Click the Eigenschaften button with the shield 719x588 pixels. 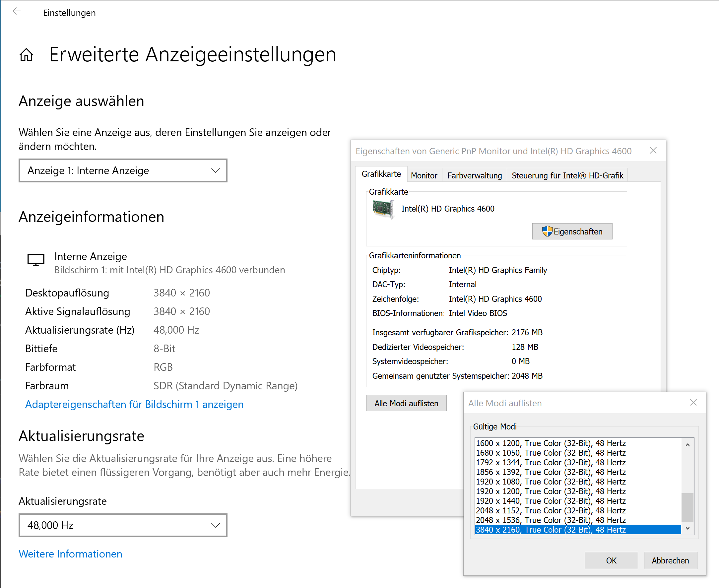click(572, 232)
